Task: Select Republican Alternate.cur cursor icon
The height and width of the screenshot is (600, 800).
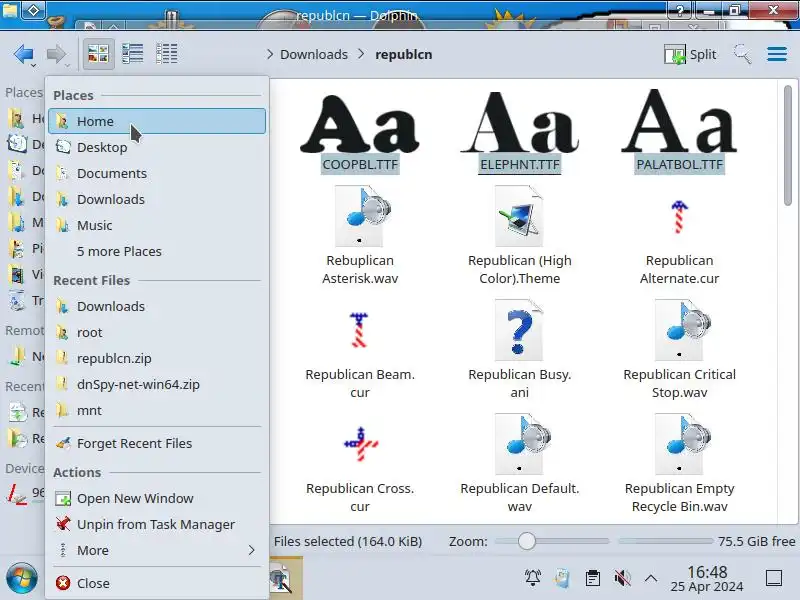Action: click(679, 216)
